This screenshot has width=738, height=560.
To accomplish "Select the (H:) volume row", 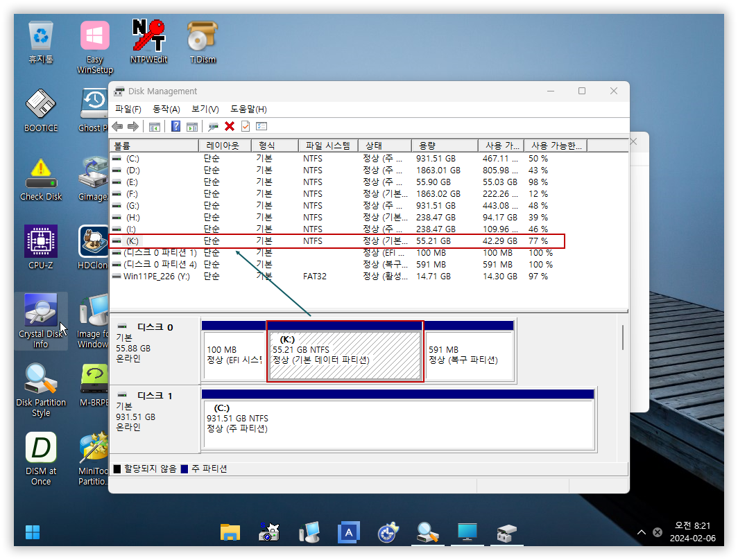I will click(x=337, y=218).
